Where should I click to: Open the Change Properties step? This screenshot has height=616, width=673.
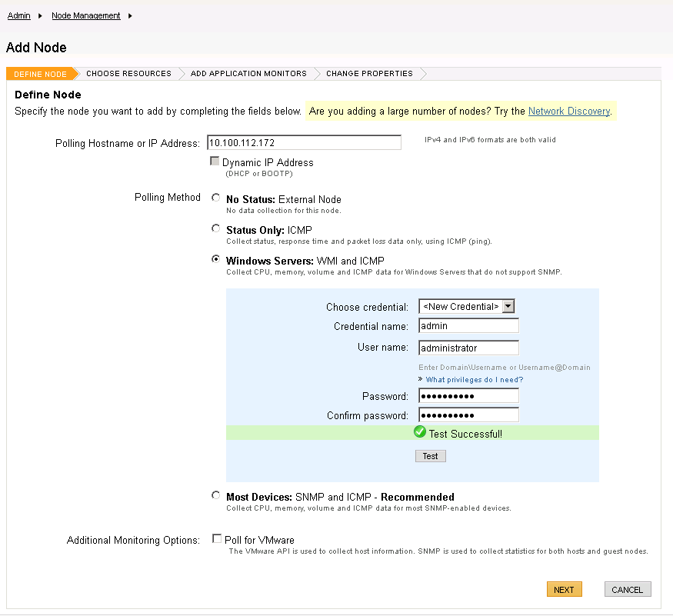coord(369,74)
